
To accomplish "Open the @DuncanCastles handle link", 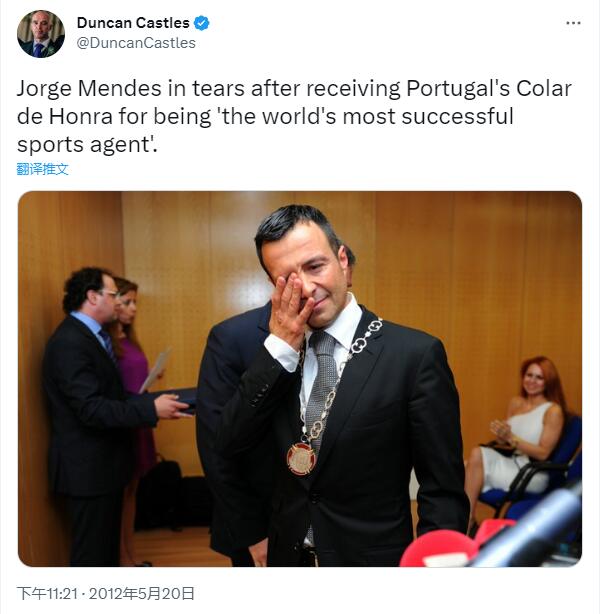I will pyautogui.click(x=136, y=43).
